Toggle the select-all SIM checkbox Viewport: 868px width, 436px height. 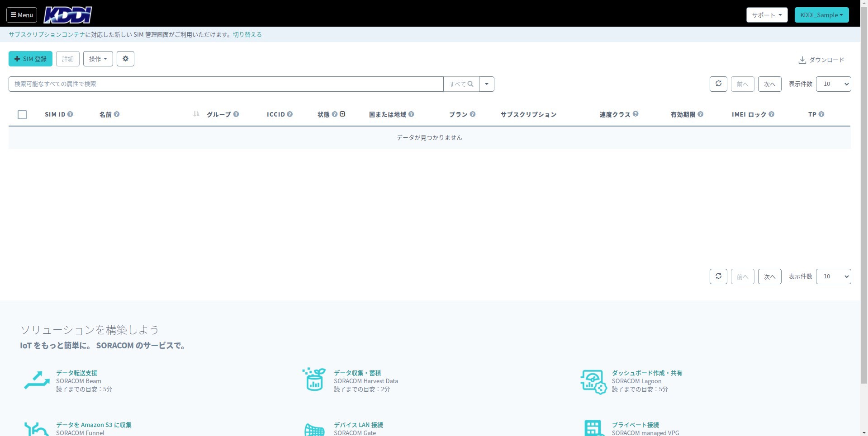pos(22,115)
